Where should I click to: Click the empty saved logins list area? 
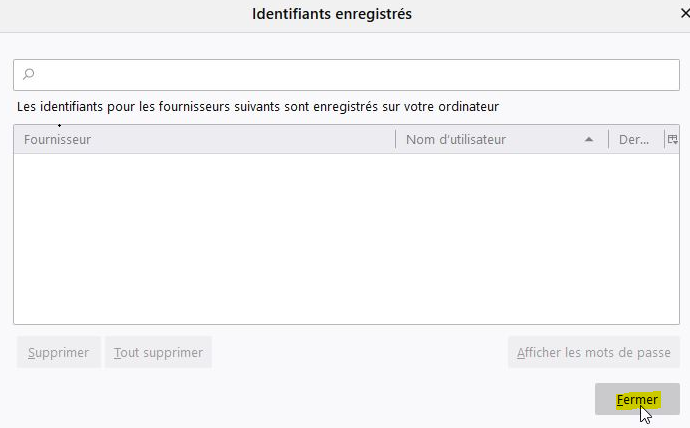(346, 239)
